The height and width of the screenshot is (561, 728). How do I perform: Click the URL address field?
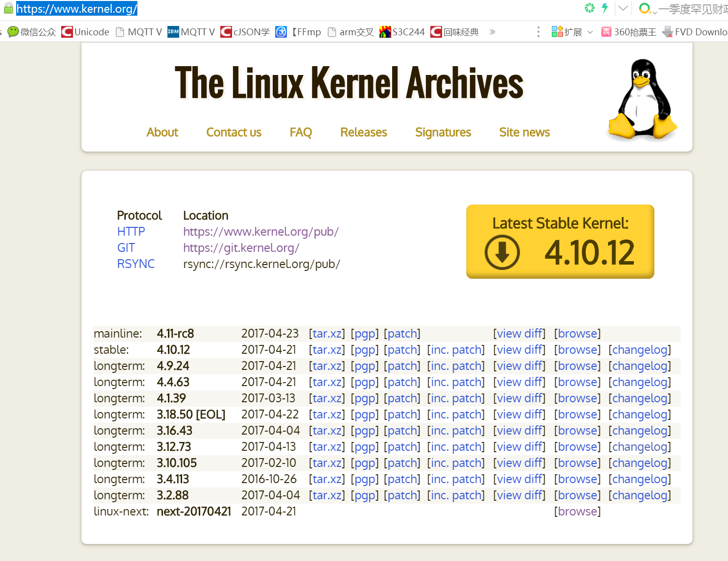pos(77,9)
